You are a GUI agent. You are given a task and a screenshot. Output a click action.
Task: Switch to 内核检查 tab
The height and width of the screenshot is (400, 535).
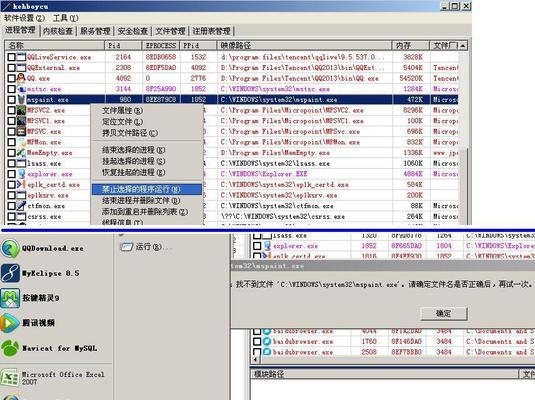pos(58,31)
